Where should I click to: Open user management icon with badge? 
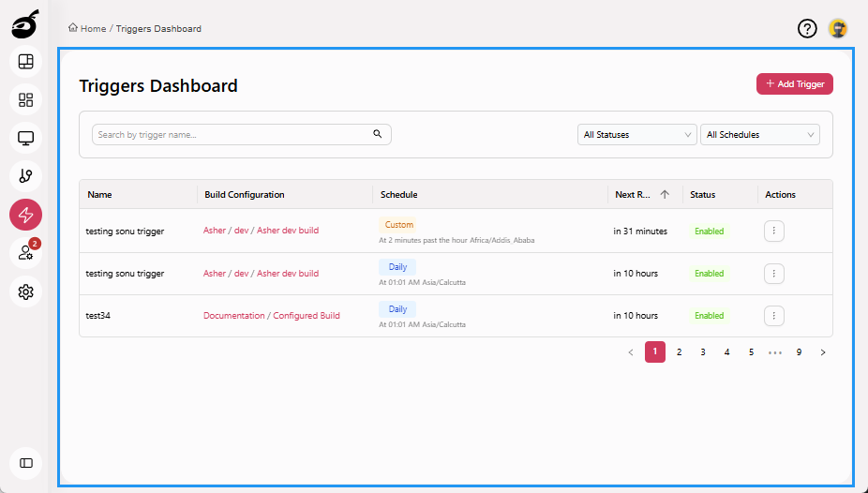point(26,253)
